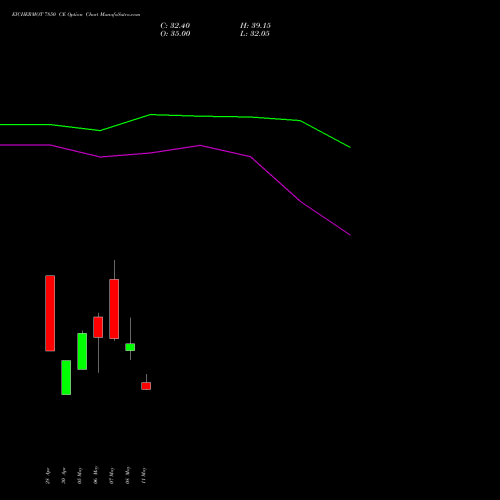
Task: Click the small red candle for 06 May
Action: [x=98, y=327]
